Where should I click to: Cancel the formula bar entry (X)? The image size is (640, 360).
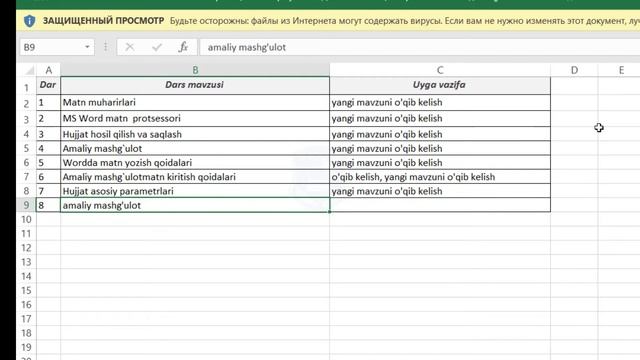coord(130,47)
